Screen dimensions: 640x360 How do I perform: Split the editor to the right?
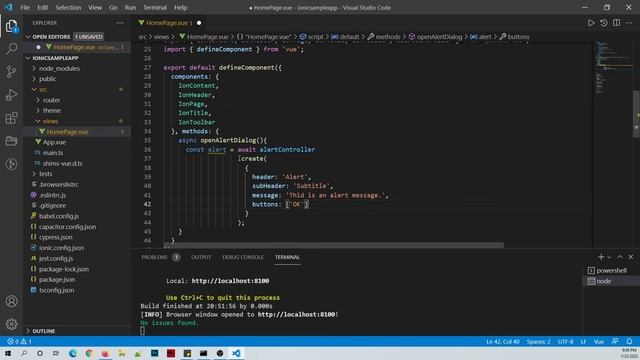pyautogui.click(x=616, y=23)
